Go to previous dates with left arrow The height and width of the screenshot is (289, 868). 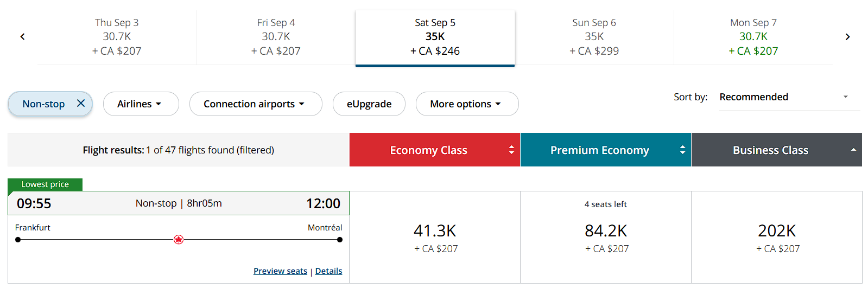click(22, 37)
